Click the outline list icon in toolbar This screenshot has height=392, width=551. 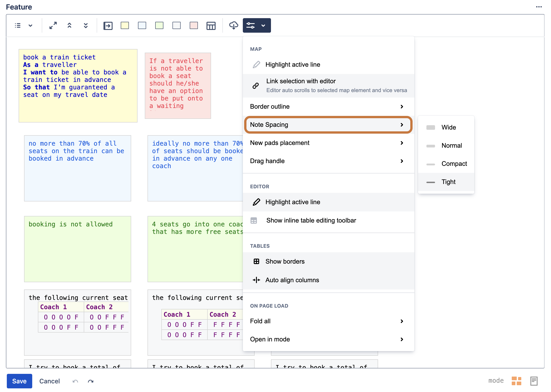tap(18, 25)
